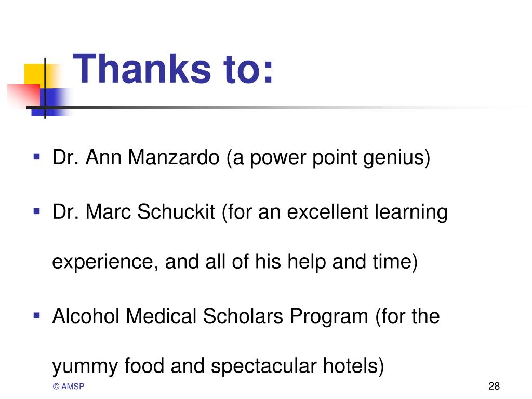Click the words 'excellent learning'

[367, 212]
